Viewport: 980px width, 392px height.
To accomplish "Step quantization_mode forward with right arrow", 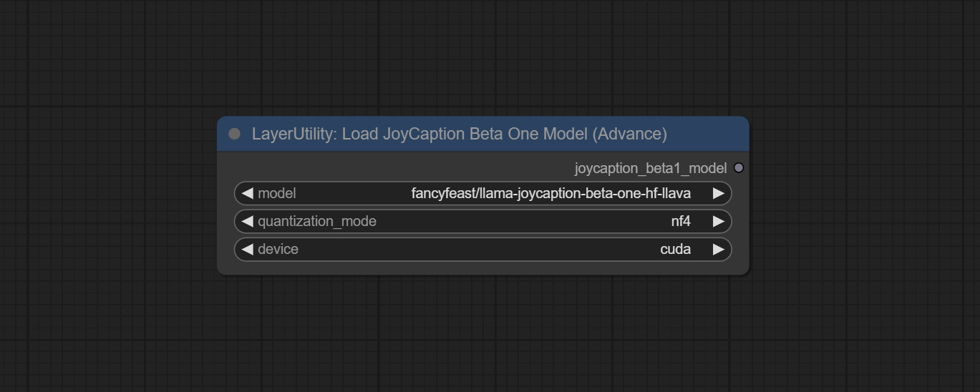I will 718,221.
